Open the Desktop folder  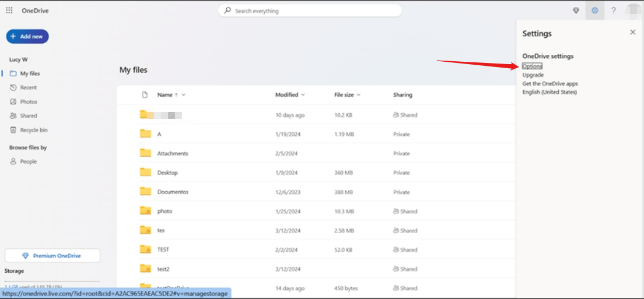pos(167,173)
